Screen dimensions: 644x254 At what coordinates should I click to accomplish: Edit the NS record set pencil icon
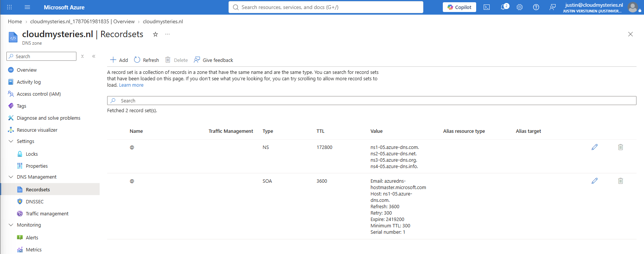[595, 147]
